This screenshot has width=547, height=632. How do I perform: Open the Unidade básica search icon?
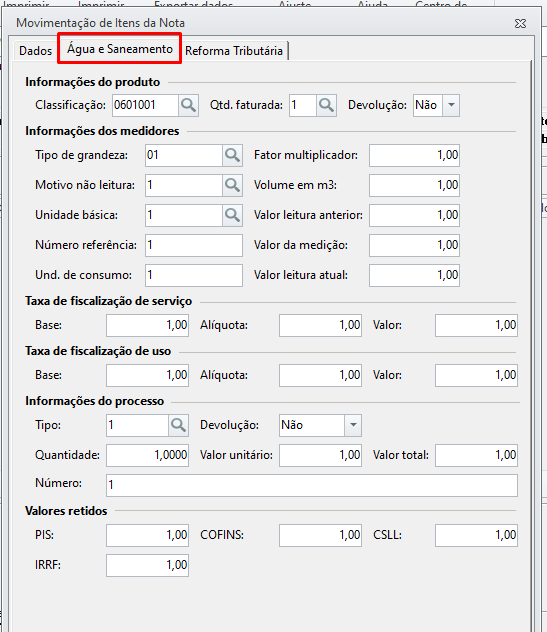tap(232, 215)
